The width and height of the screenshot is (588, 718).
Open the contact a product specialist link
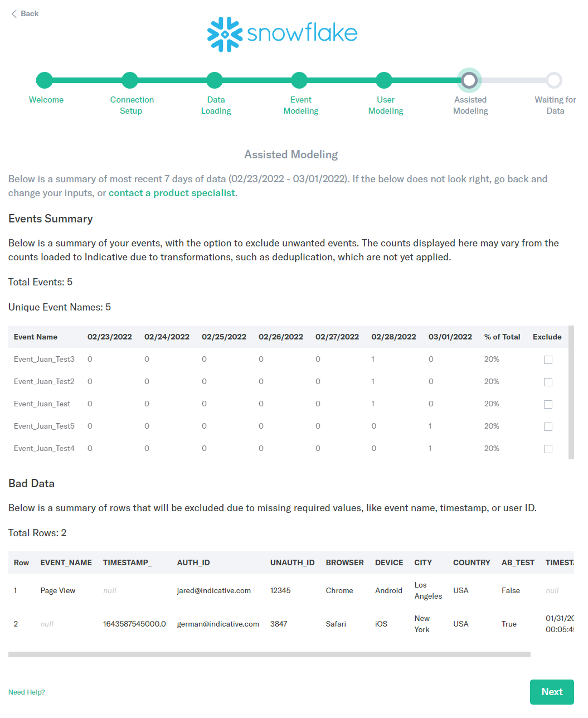point(172,192)
